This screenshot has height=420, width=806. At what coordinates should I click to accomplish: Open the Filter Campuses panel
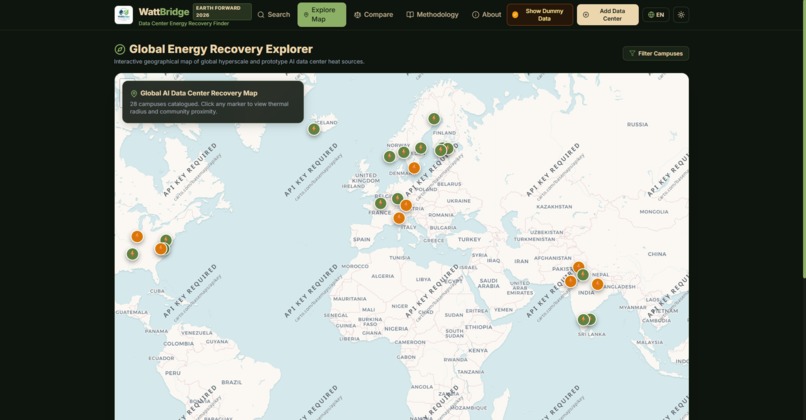click(x=656, y=53)
